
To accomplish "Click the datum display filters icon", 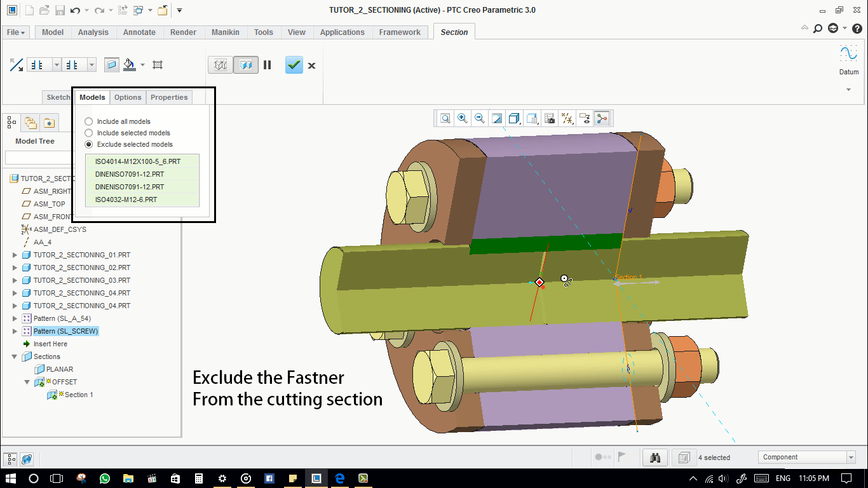I will (567, 118).
